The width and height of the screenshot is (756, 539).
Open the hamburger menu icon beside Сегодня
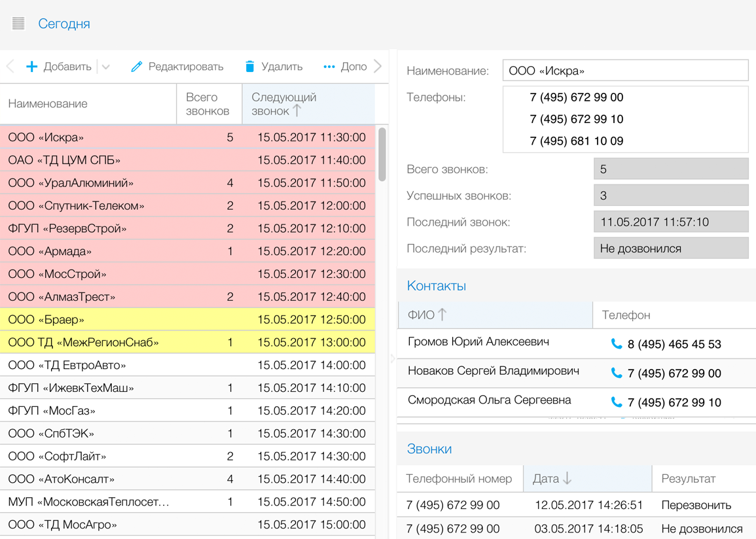[x=18, y=24]
